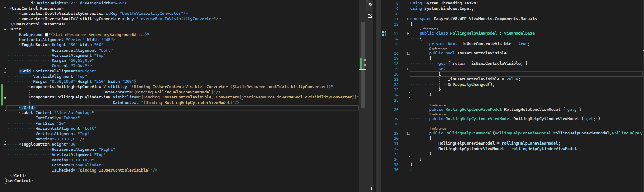
Task: Collapse the namespace EasyrollV5 block
Action: point(408,19)
